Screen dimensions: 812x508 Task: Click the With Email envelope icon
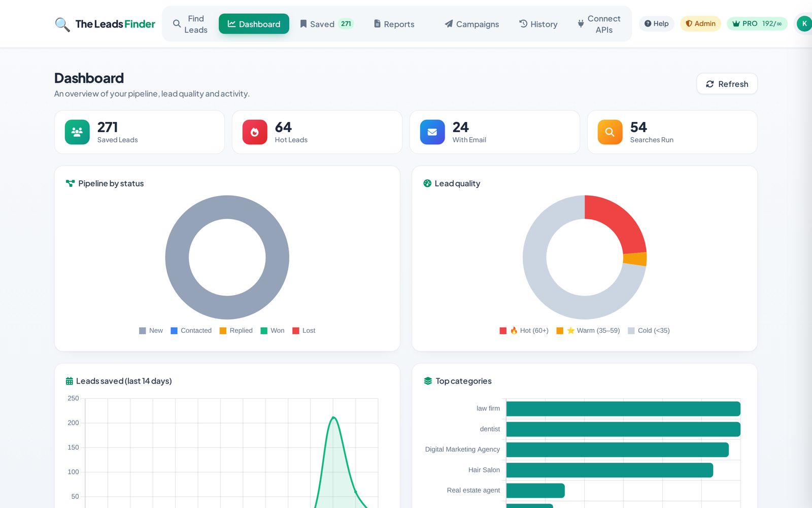432,132
